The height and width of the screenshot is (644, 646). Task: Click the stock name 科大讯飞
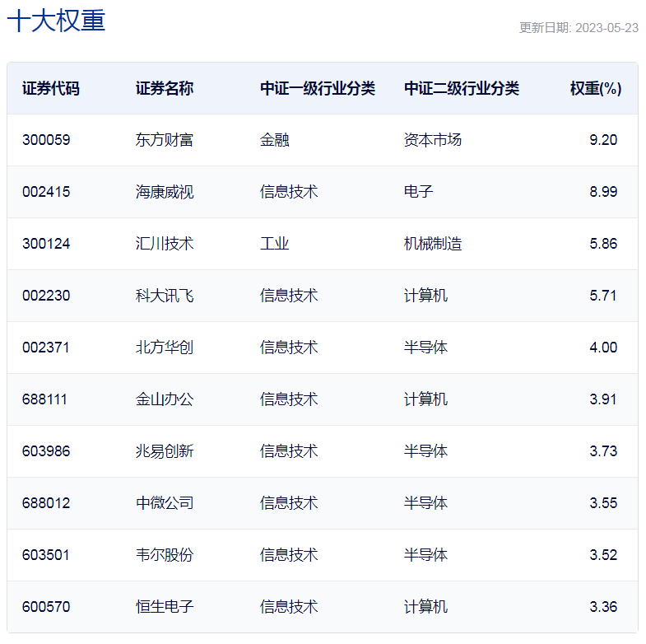pyautogui.click(x=165, y=296)
